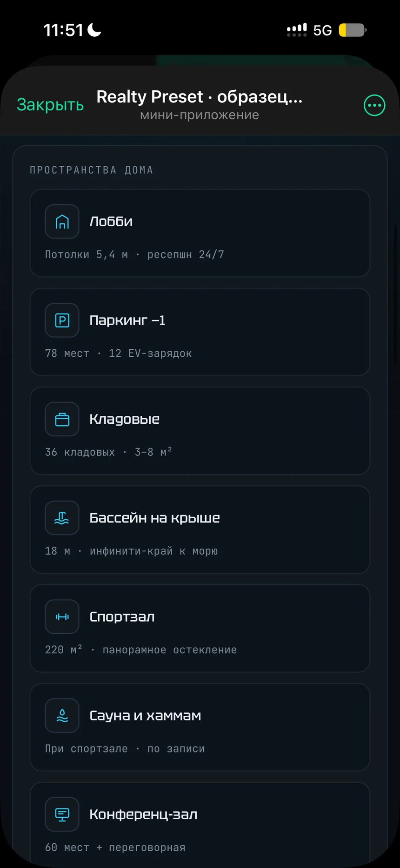Tap the Сауна и хаммам droplet icon
400x868 pixels.
[x=62, y=715]
